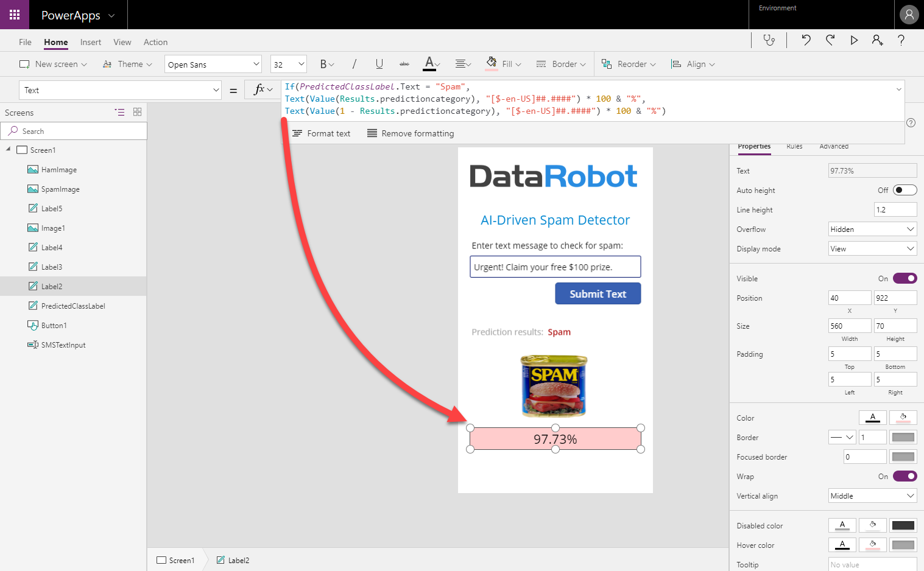Open the Border style dropdown
Image resolution: width=924 pixels, height=571 pixels.
pos(842,437)
